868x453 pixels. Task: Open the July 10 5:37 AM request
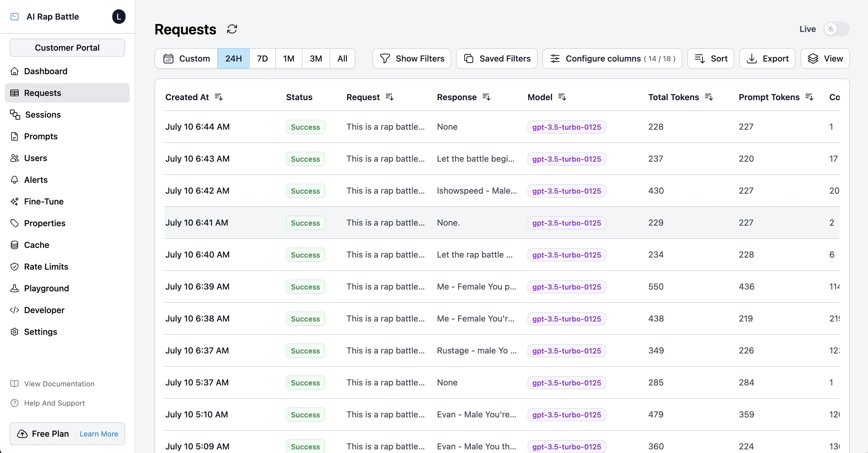[502, 383]
